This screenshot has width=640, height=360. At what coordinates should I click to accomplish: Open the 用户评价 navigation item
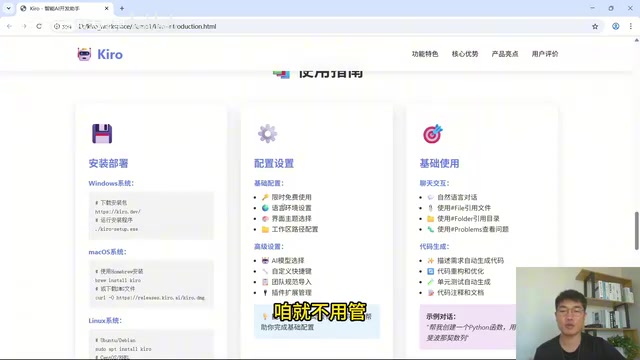(544, 54)
